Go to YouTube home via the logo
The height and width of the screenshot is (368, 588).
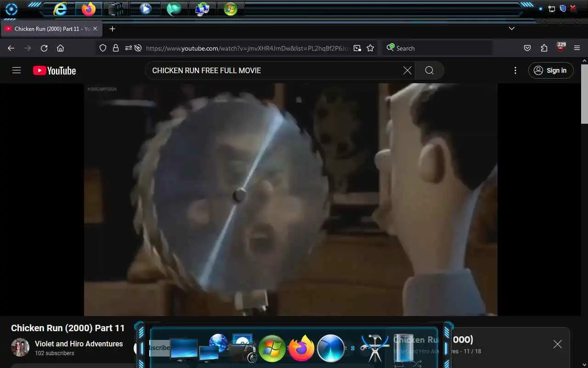tap(54, 70)
